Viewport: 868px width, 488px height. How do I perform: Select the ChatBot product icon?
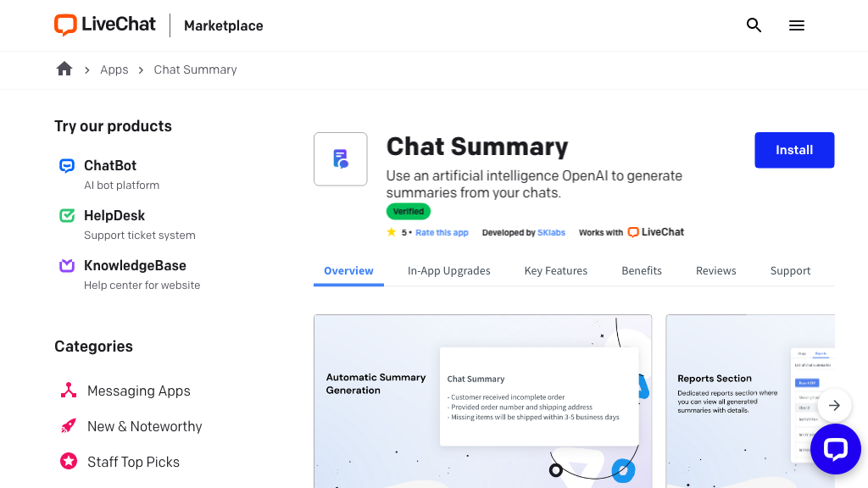(67, 165)
